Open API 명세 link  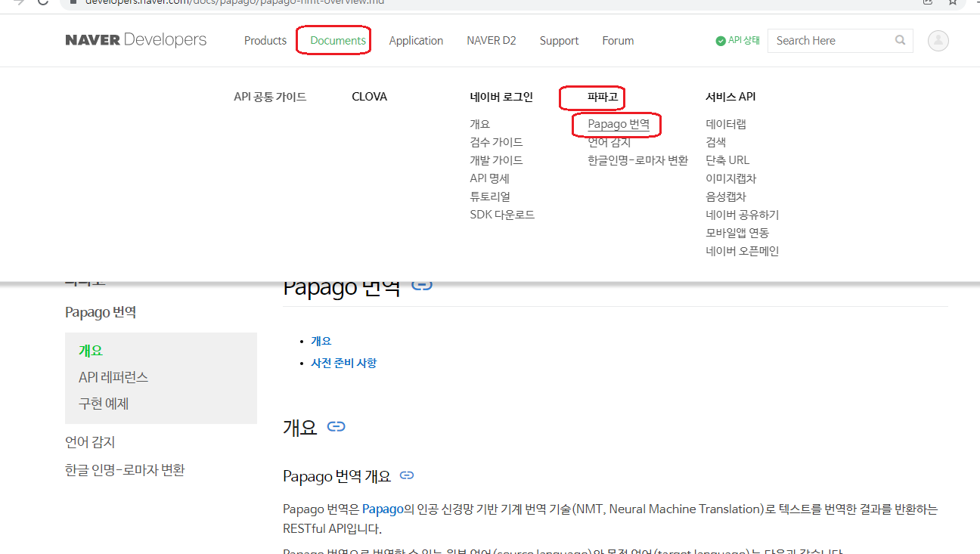(489, 178)
